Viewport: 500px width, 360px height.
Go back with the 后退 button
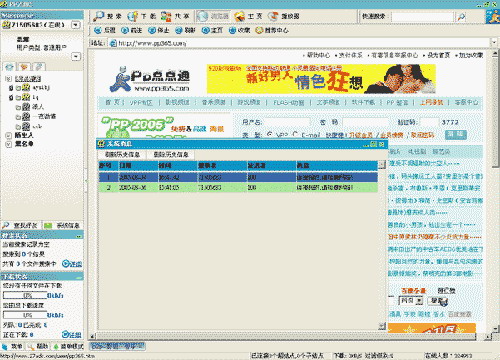pyautogui.click(x=104, y=30)
